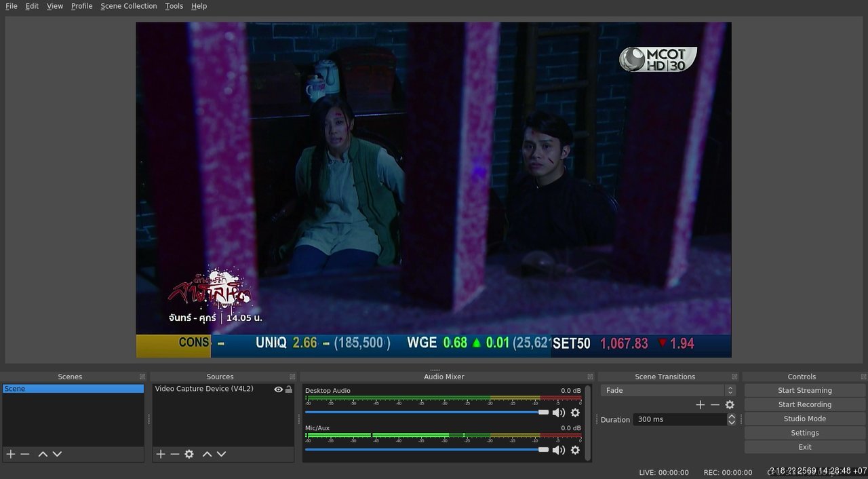This screenshot has width=868, height=479.
Task: Add a scene transition with plus
Action: [701, 404]
